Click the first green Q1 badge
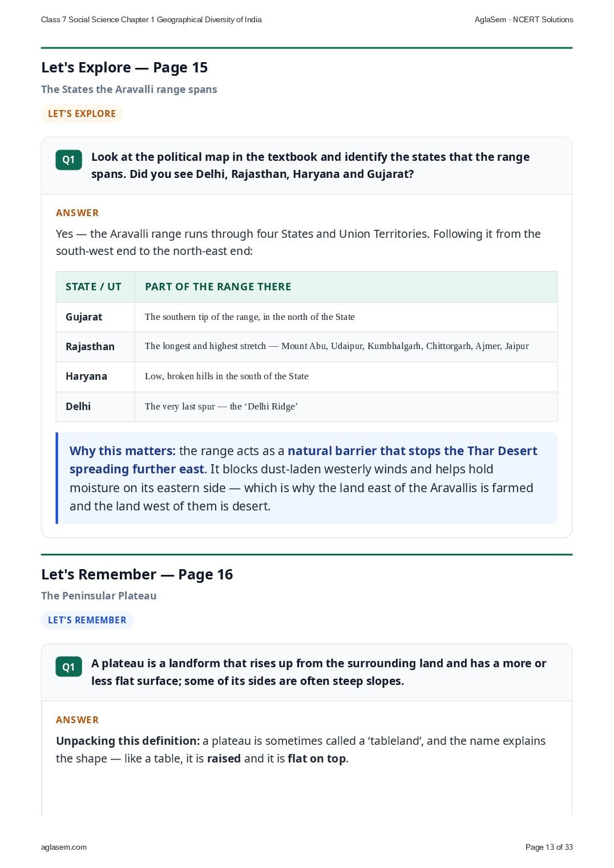The width and height of the screenshot is (614, 868). tap(68, 160)
